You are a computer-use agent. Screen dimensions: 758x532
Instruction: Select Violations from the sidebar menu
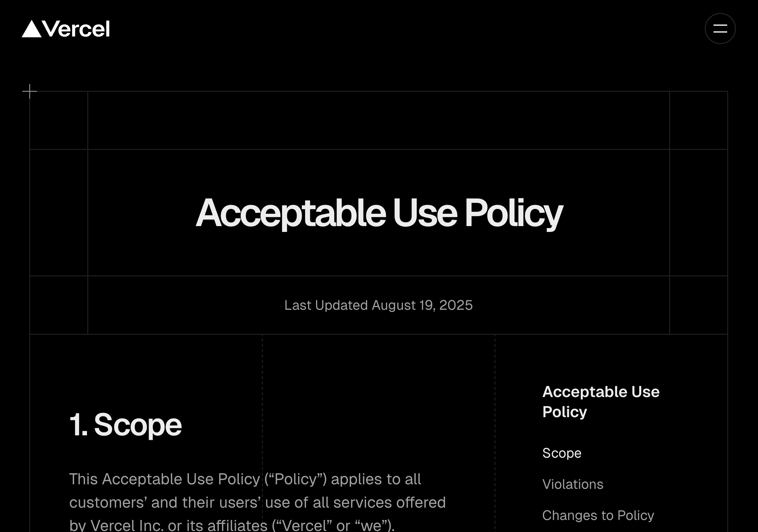tap(573, 484)
